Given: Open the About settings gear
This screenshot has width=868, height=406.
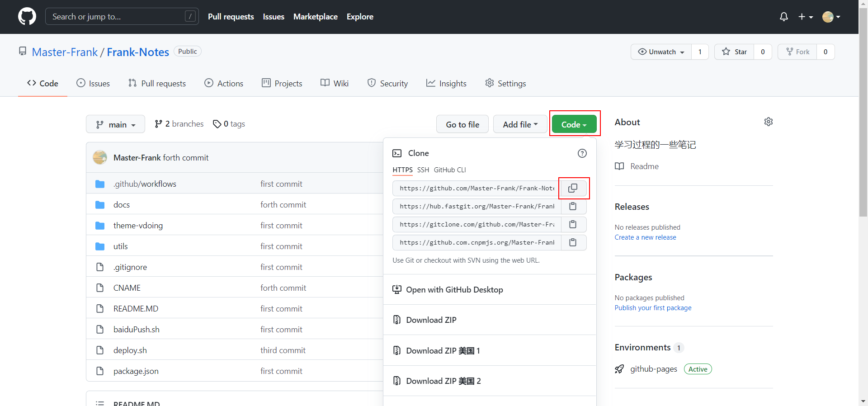Looking at the screenshot, I should click(769, 122).
